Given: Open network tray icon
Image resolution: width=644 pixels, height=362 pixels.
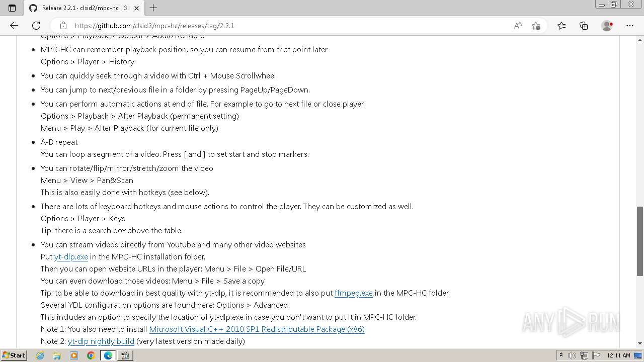Looking at the screenshot, I should pyautogui.click(x=585, y=355).
